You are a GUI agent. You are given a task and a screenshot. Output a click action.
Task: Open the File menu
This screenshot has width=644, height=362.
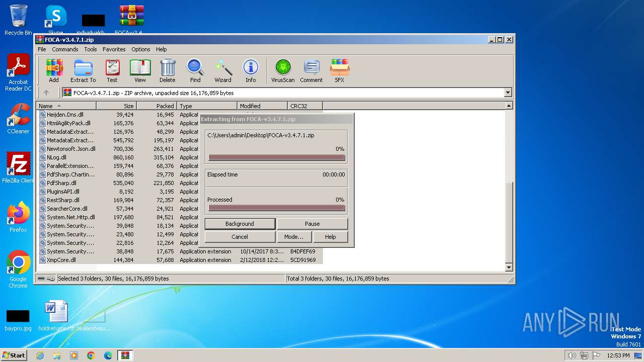[42, 49]
